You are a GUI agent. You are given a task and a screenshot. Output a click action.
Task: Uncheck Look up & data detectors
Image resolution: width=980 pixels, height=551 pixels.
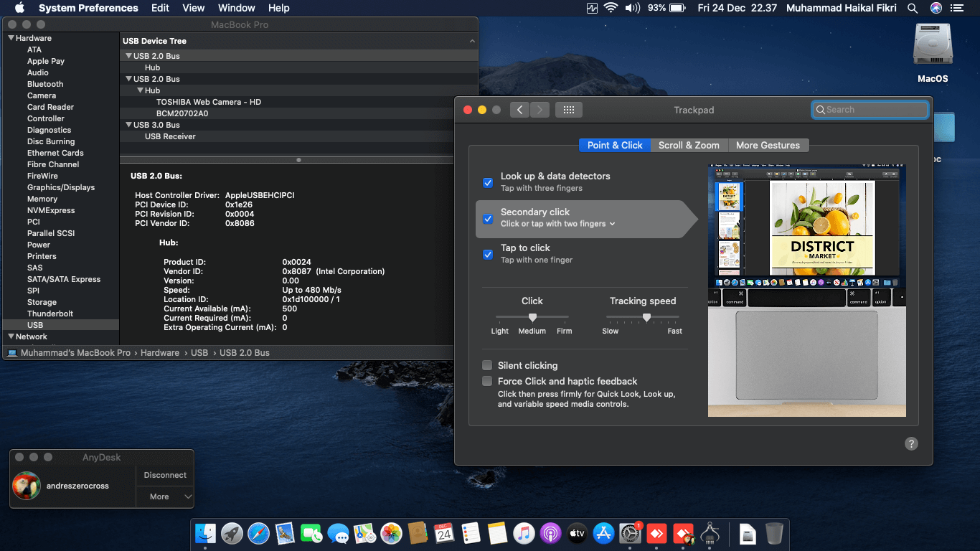488,182
